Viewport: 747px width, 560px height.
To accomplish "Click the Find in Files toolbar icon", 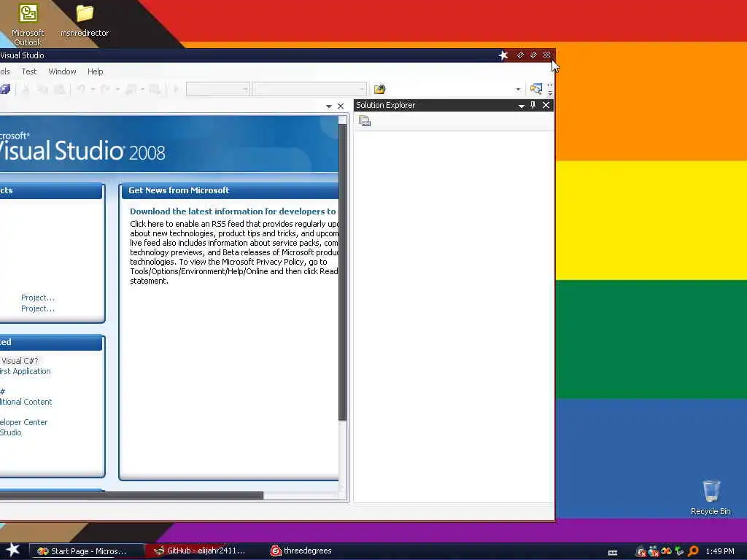I will pos(536,89).
